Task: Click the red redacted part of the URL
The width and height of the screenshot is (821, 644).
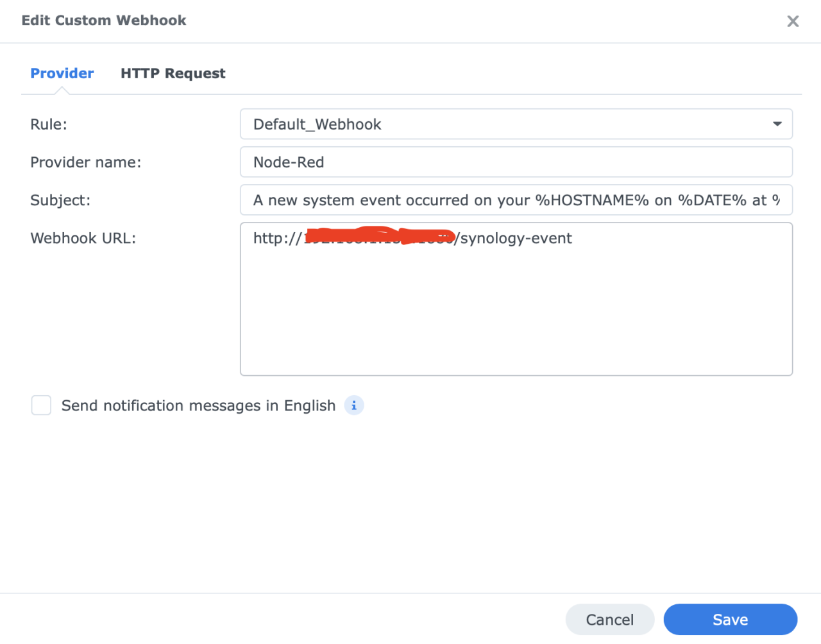Action: 378,237
